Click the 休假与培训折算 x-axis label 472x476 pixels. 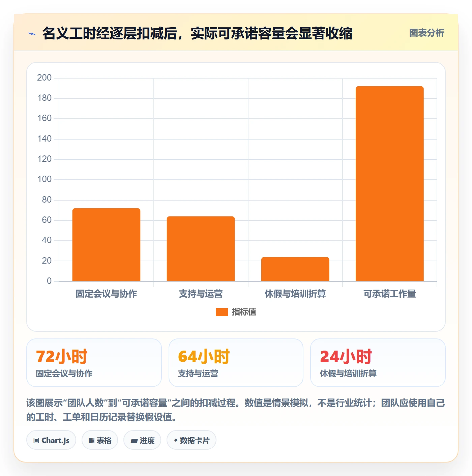295,294
